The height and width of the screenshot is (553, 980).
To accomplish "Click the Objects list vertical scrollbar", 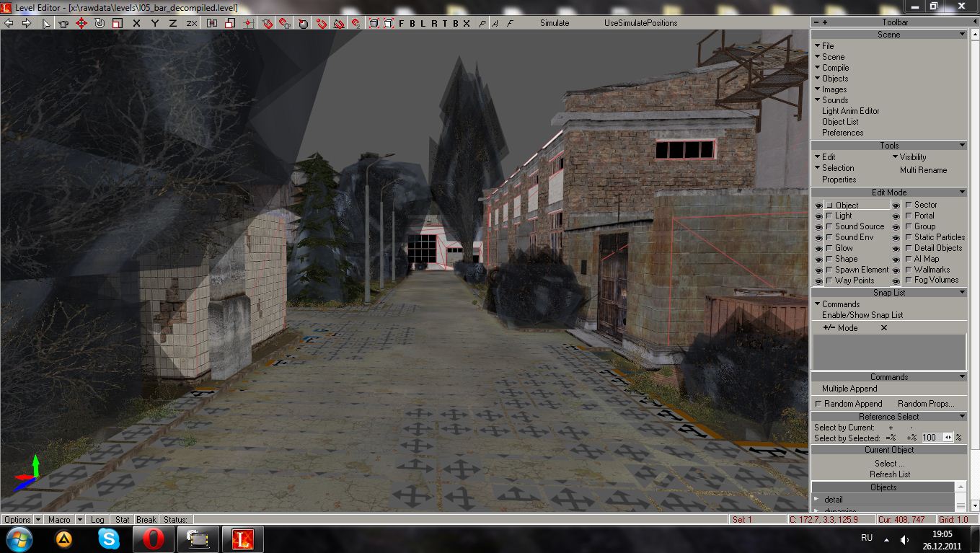I will [x=961, y=497].
